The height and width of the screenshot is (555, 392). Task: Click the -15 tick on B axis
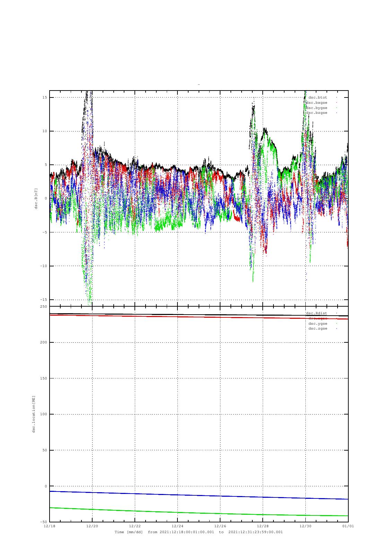tap(43, 300)
